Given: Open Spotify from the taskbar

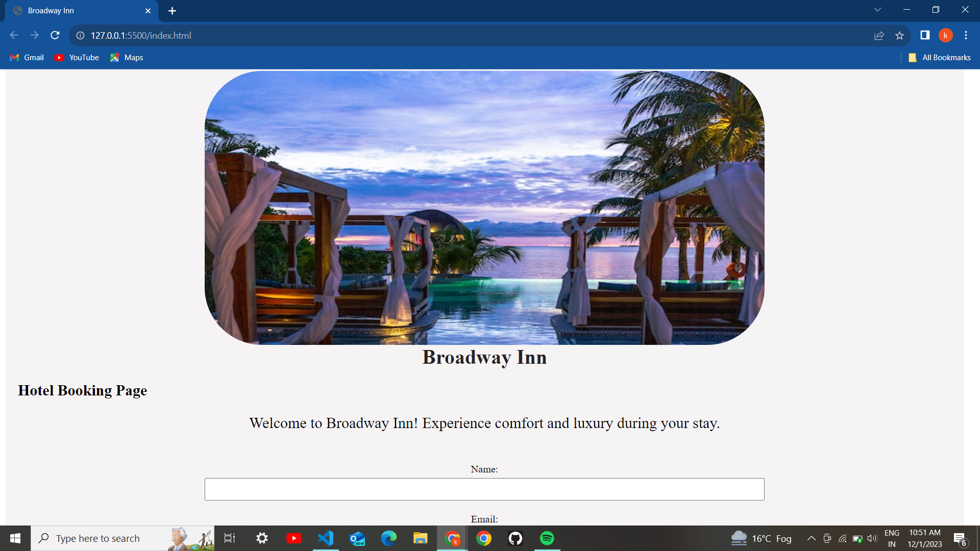Looking at the screenshot, I should click(x=547, y=538).
